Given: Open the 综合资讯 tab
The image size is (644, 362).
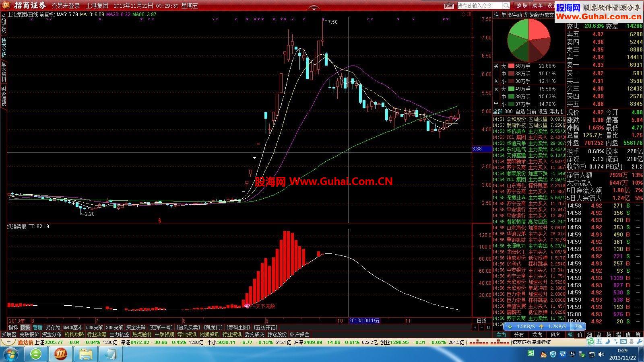Looking at the screenshot, I should (x=187, y=334).
